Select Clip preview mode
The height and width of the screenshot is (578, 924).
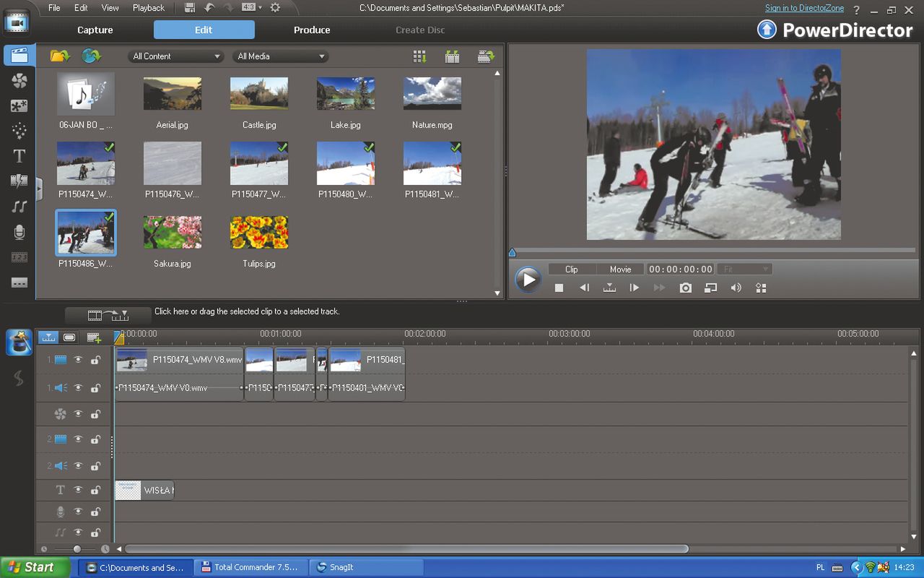572,269
